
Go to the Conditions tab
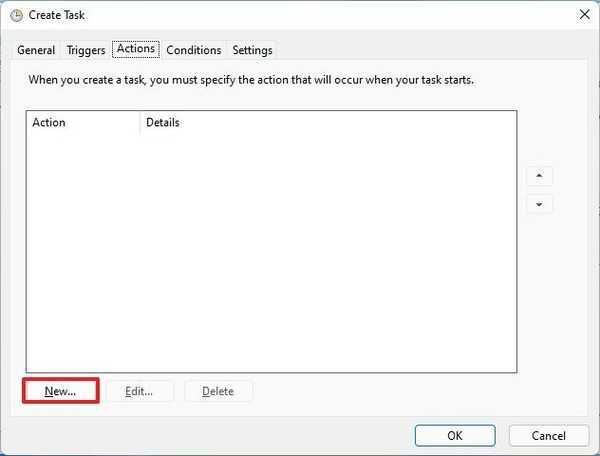tap(194, 50)
